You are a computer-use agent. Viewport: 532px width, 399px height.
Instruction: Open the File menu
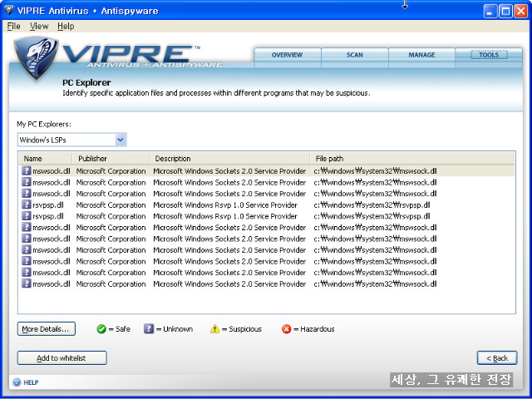tap(13, 26)
